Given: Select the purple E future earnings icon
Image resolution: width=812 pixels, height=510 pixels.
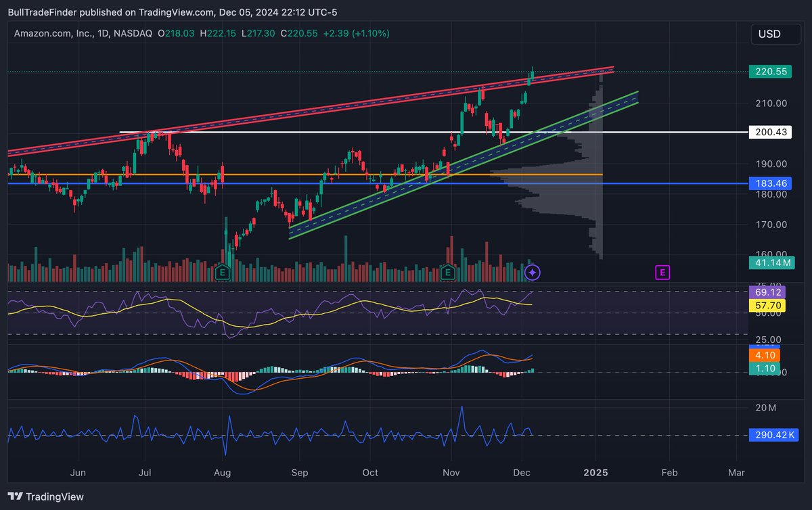Looking at the screenshot, I should (x=662, y=272).
